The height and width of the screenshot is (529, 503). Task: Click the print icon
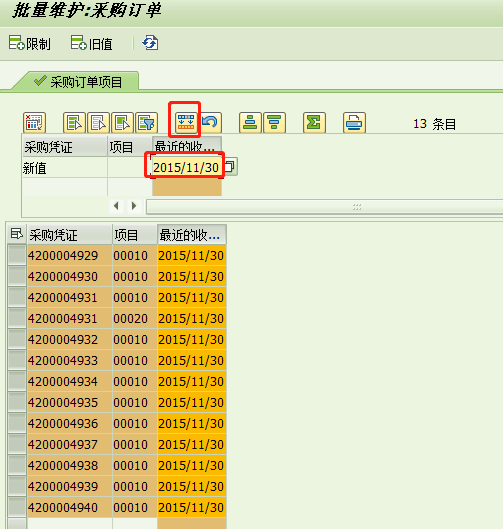click(x=354, y=122)
